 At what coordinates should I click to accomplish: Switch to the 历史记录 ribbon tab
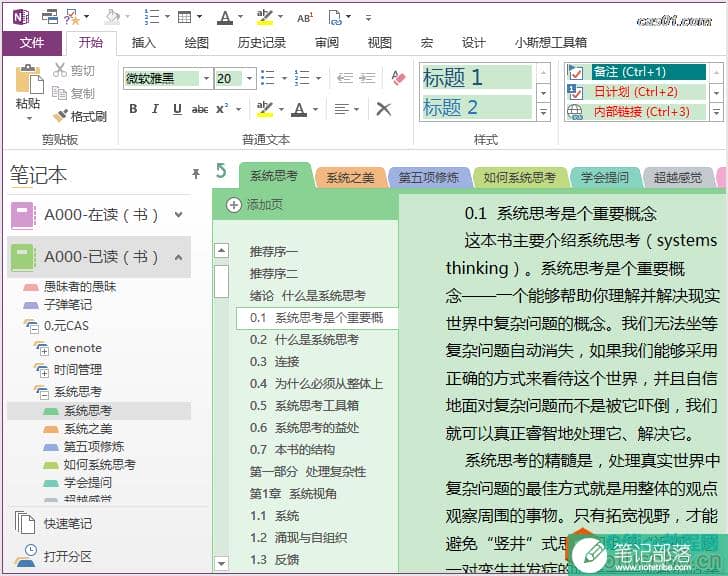pos(261,43)
